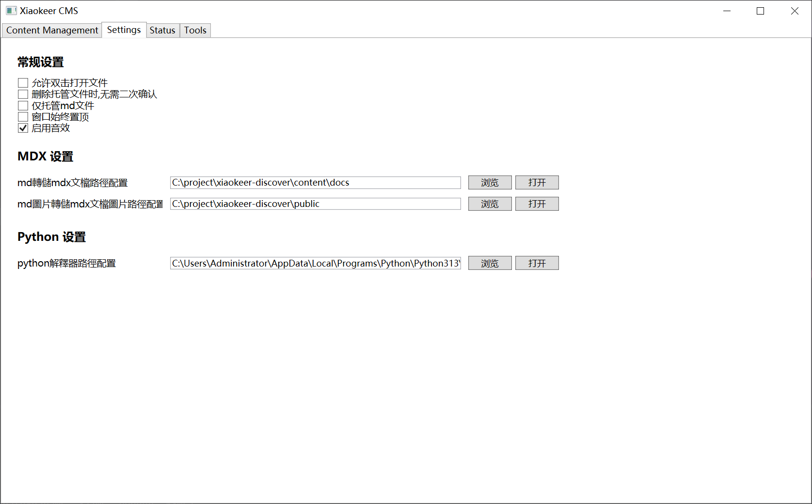Disable the 启用音效 checkbox
The image size is (812, 504).
click(23, 128)
